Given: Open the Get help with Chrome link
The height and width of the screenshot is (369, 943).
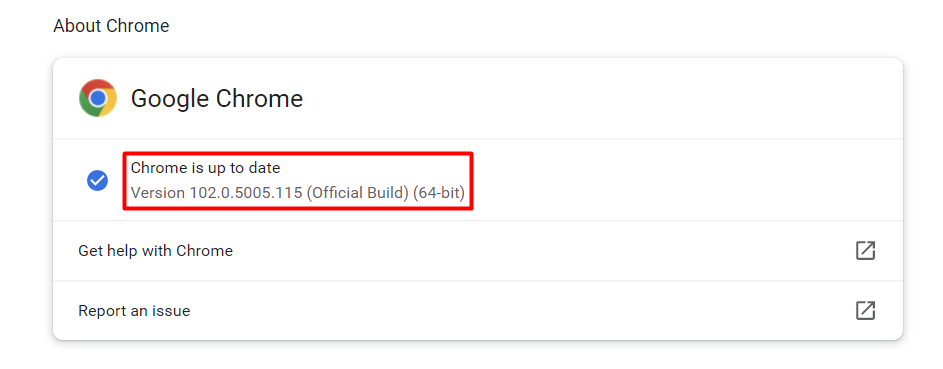Looking at the screenshot, I should pos(156,251).
